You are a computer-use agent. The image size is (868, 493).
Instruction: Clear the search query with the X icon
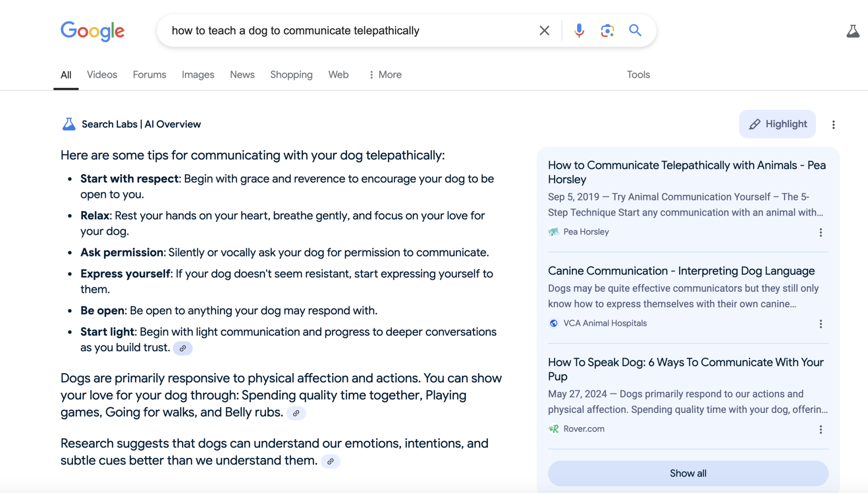point(543,30)
